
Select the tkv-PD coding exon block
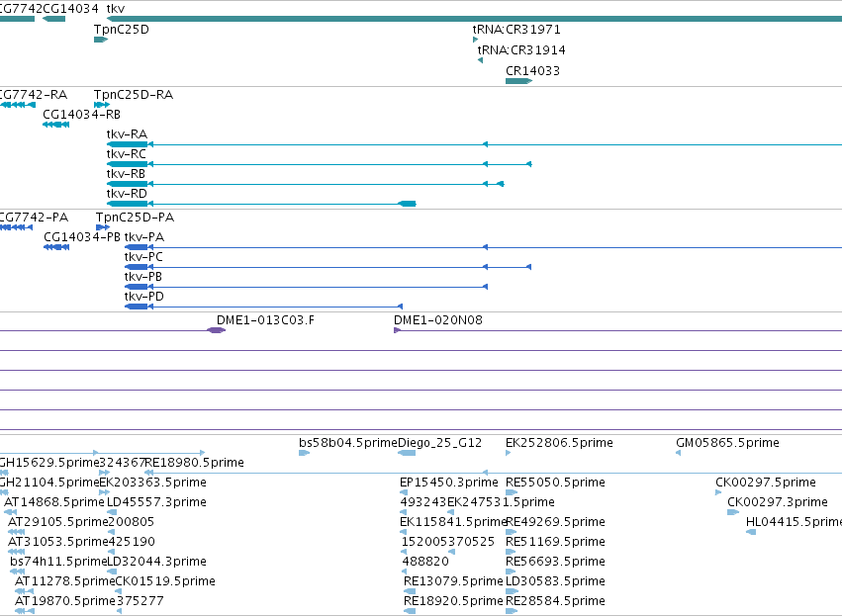click(136, 307)
